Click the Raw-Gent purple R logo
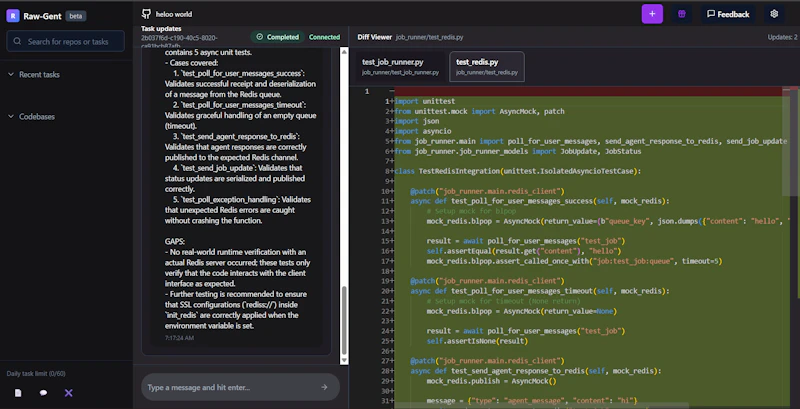 coord(13,16)
